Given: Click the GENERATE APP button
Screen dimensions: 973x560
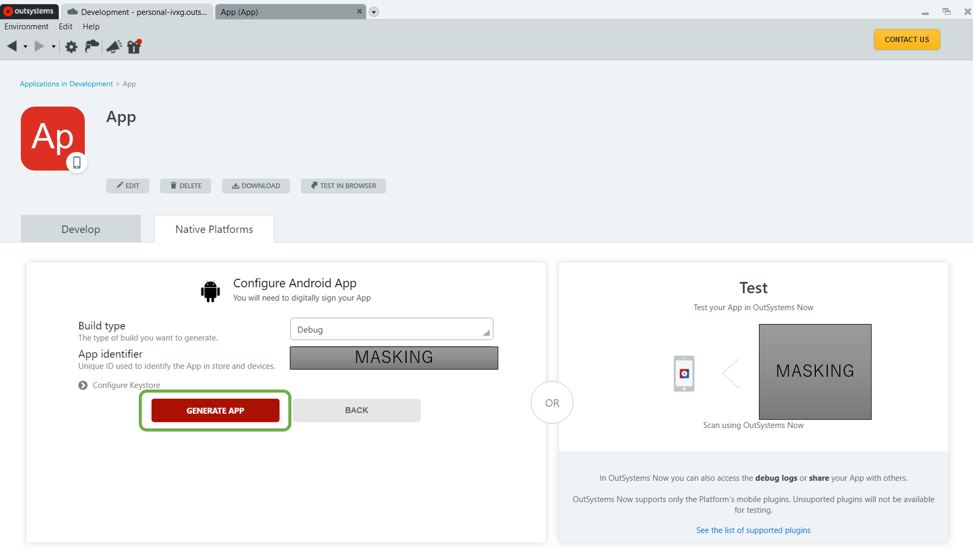Looking at the screenshot, I should click(x=215, y=411).
